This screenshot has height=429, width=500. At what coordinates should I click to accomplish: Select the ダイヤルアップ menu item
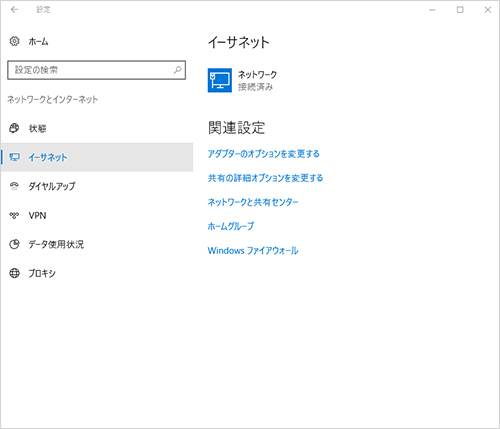97,186
